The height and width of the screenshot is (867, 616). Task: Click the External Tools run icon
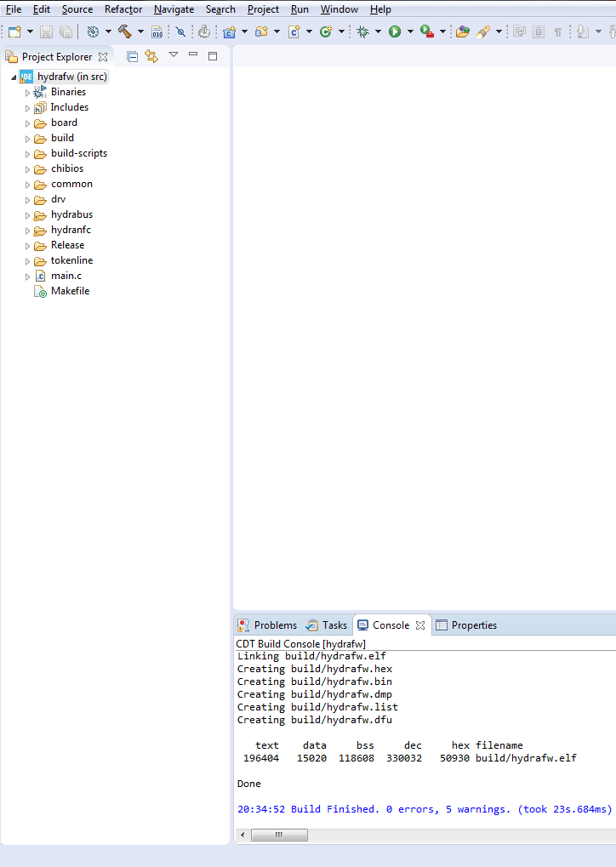(427, 31)
